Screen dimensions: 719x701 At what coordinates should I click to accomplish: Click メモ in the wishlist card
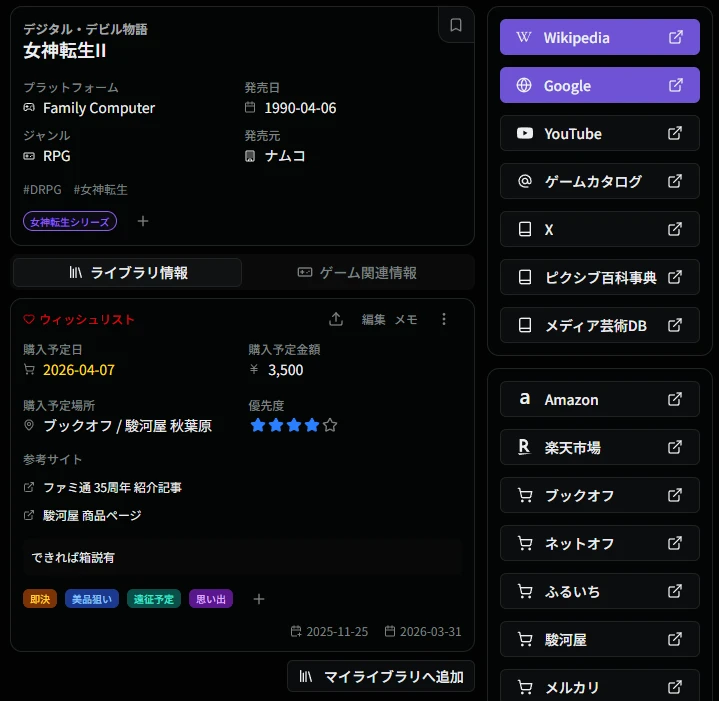coord(406,320)
